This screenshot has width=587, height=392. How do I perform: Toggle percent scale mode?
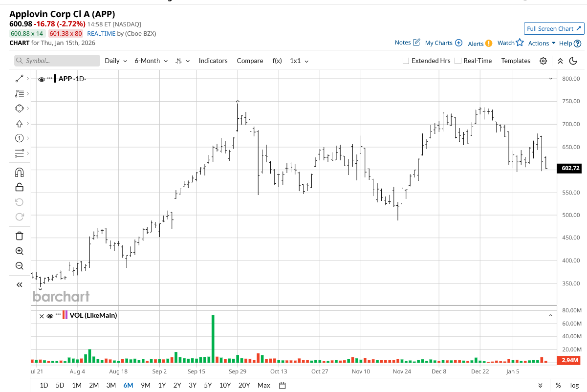coord(558,385)
